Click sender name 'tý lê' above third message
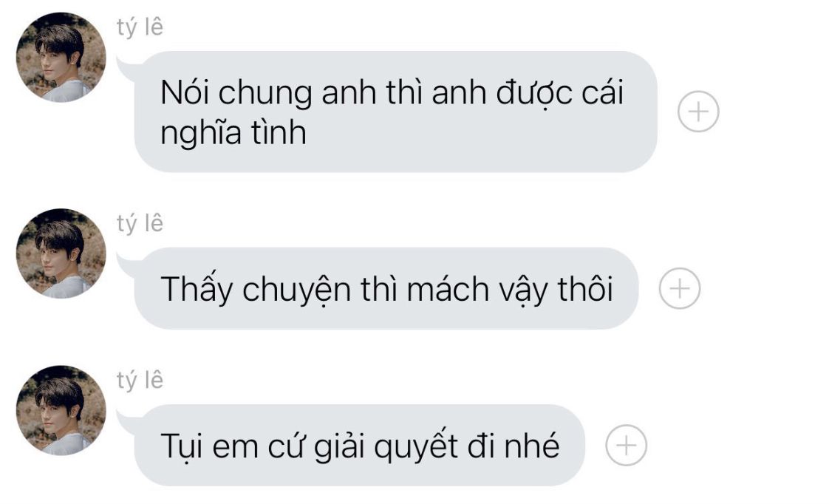829x504 pixels. click(140, 381)
